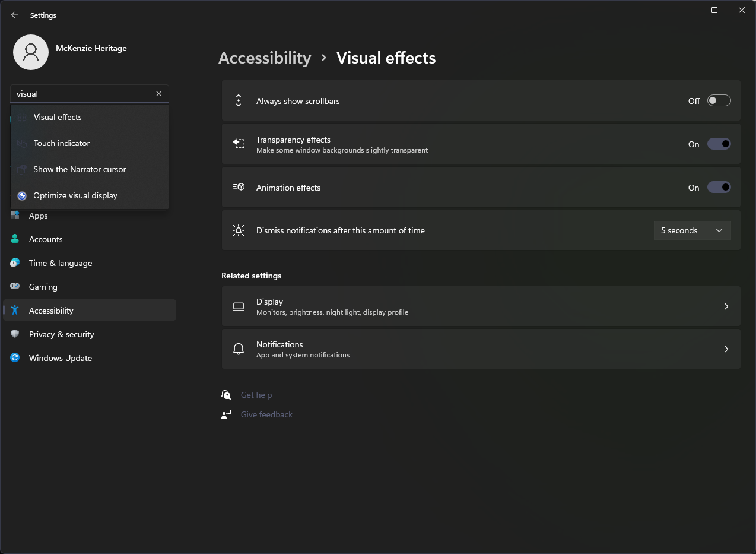The image size is (756, 554).
Task: Switch off Animation effects toggle
Action: pyautogui.click(x=719, y=188)
